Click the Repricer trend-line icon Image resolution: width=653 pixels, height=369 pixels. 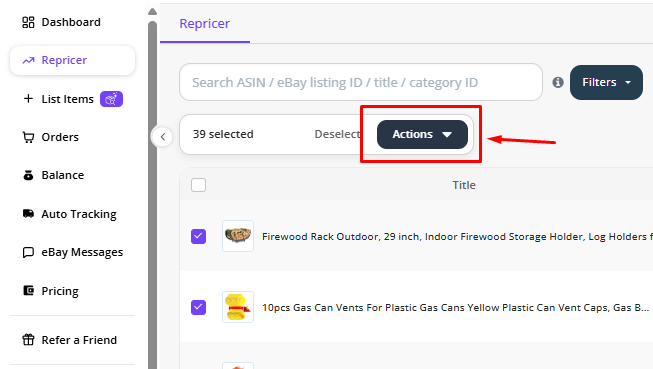coord(28,61)
